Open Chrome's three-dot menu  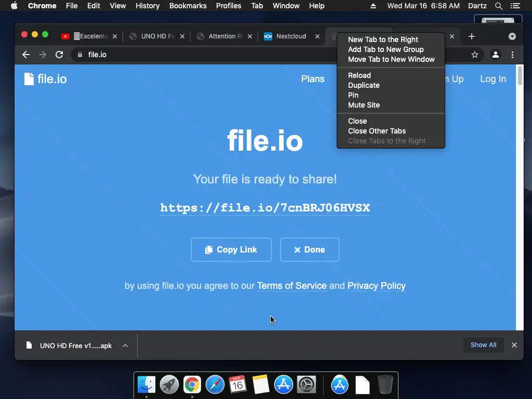512,55
